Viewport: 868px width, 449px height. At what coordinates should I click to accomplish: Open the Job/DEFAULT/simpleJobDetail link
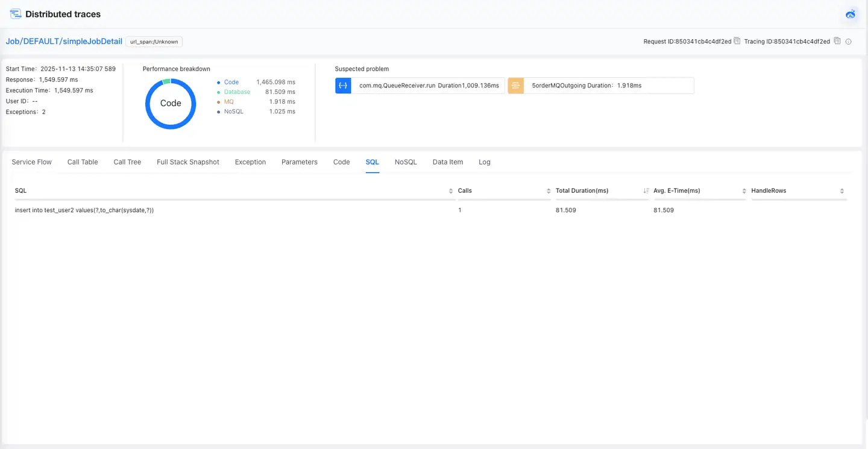pyautogui.click(x=64, y=42)
